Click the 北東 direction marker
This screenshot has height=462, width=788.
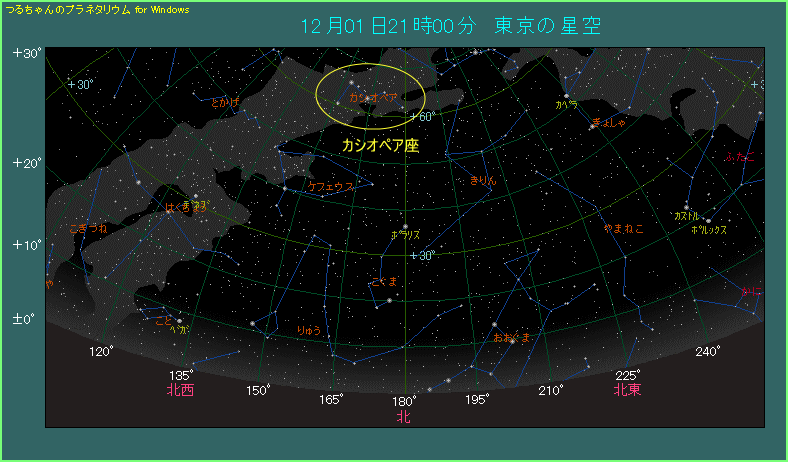pyautogui.click(x=628, y=390)
